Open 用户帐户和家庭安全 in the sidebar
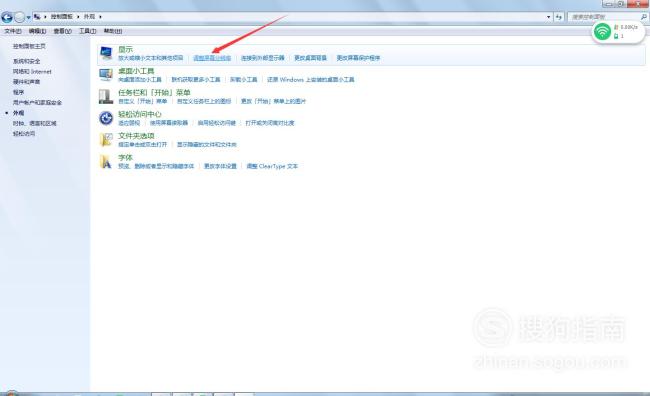The image size is (650, 396). pos(37,102)
